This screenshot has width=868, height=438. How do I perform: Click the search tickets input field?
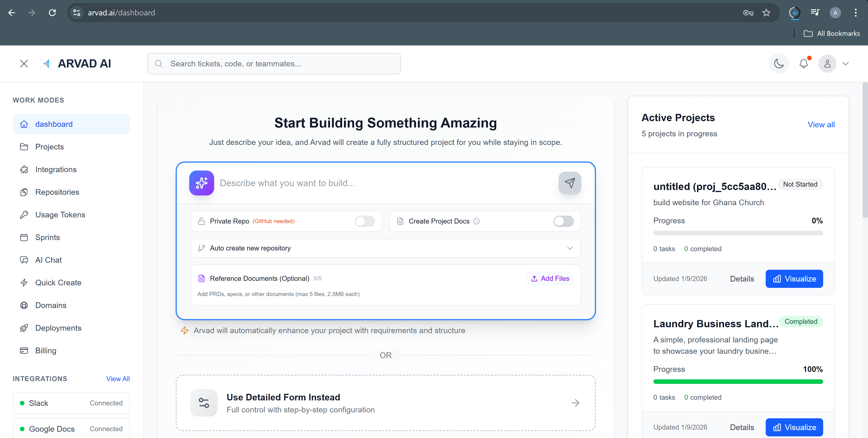[274, 63]
